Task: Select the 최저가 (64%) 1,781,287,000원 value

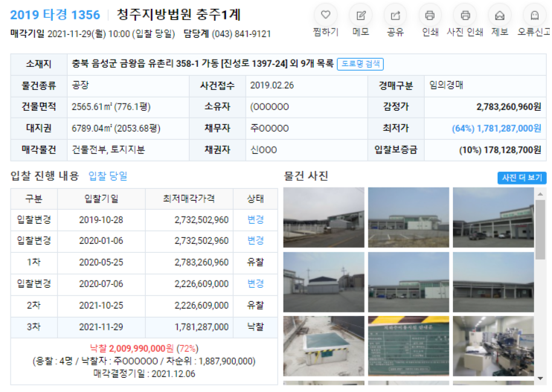Action: 496,129
